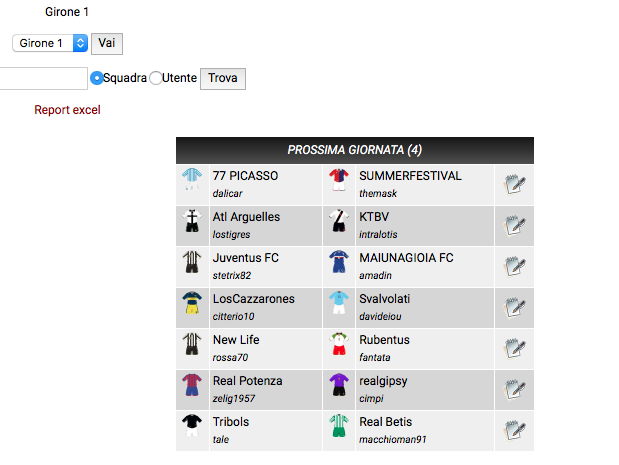This screenshot has height=465, width=619.
Task: Click the edit icon for 77 PICASSO match
Action: (515, 184)
